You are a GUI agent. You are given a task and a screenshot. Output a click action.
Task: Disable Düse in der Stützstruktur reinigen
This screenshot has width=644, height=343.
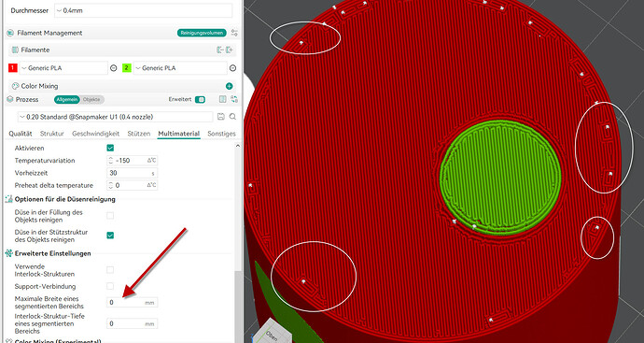[x=110, y=236]
